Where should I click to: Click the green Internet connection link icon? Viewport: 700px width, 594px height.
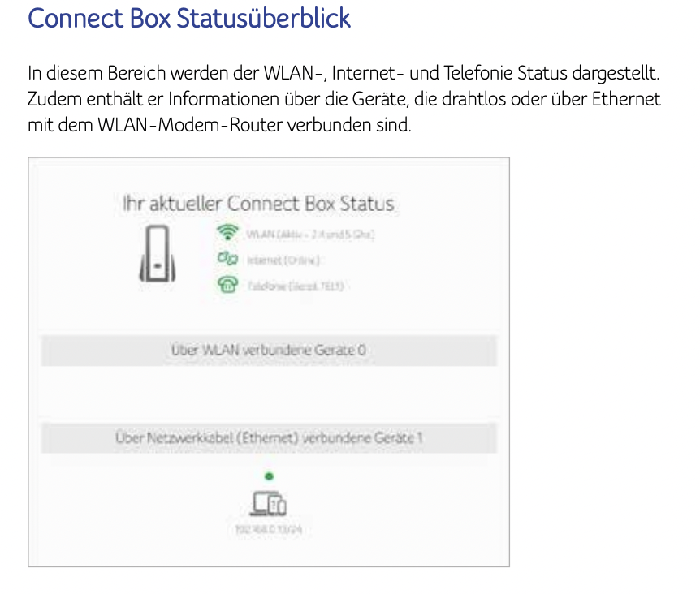[x=227, y=259]
